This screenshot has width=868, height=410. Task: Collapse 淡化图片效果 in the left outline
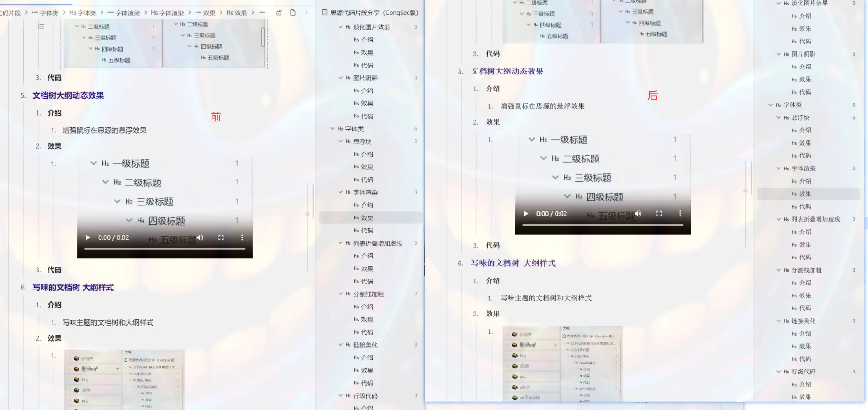(340, 27)
